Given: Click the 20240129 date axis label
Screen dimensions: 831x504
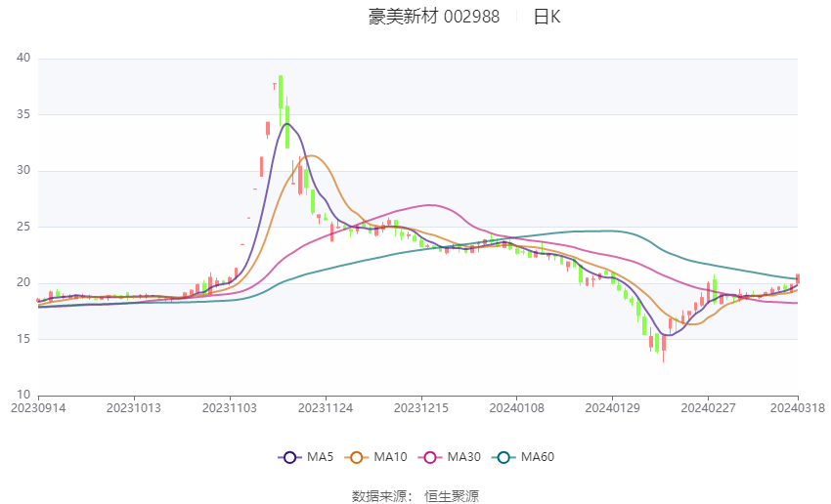Looking at the screenshot, I should click(613, 408).
